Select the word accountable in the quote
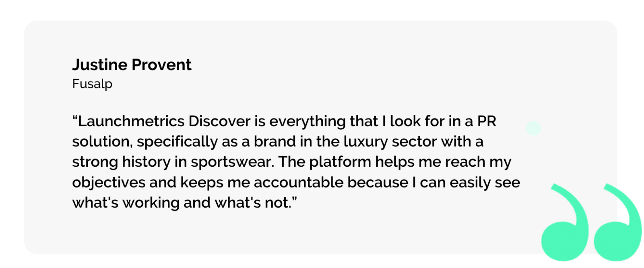 pos(298,182)
